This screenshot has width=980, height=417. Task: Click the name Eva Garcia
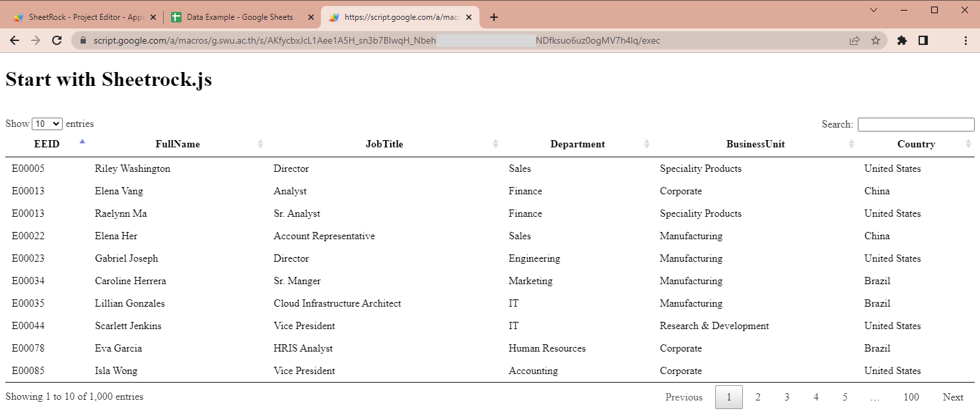coord(118,348)
